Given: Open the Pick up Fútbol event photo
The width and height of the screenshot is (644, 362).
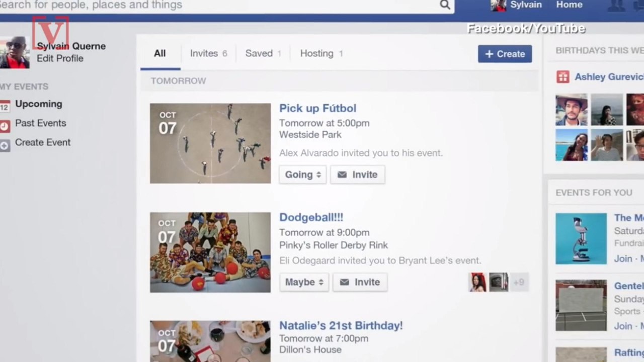Looking at the screenshot, I should click(210, 143).
